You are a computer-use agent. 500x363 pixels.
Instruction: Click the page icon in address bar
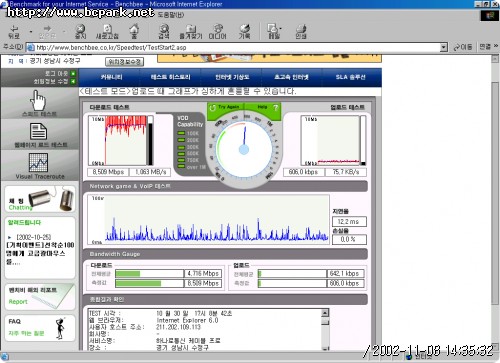[30, 47]
